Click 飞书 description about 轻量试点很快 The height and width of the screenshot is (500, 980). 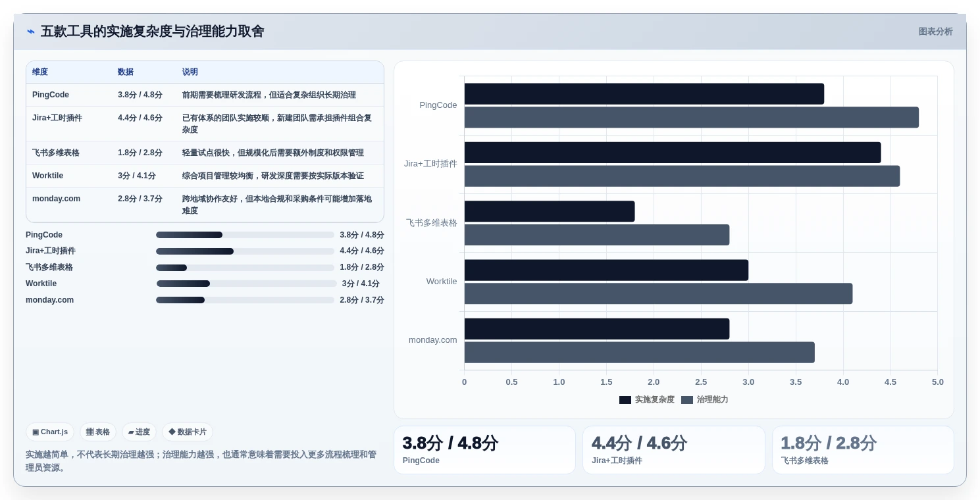pos(273,153)
